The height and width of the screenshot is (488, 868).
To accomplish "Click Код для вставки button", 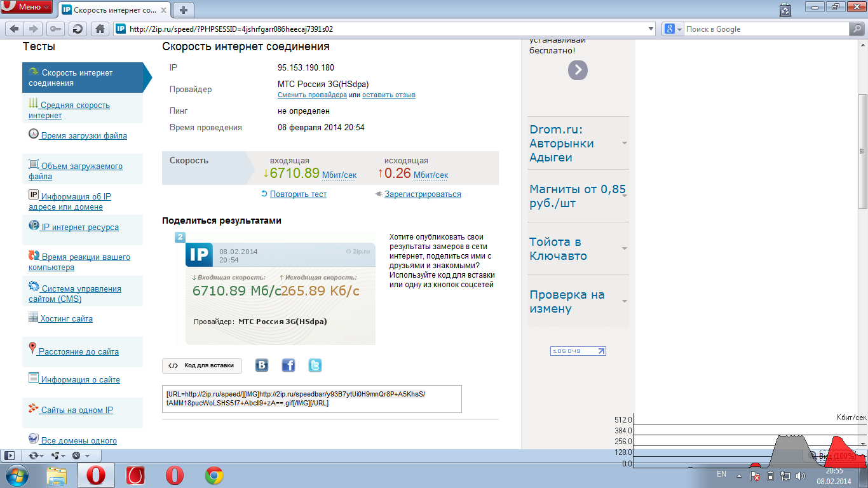I will point(202,365).
